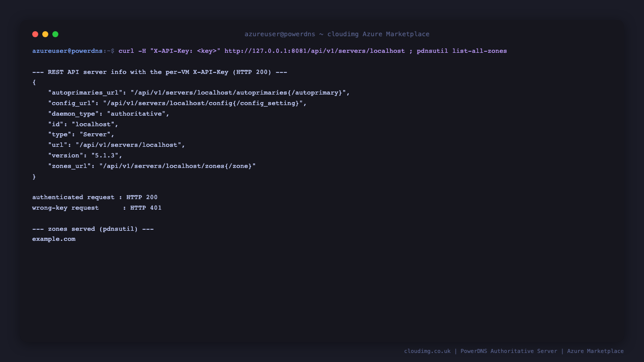Click the "zones_url" JSON line
Viewport: 644px width, 362px height.
[152, 166]
